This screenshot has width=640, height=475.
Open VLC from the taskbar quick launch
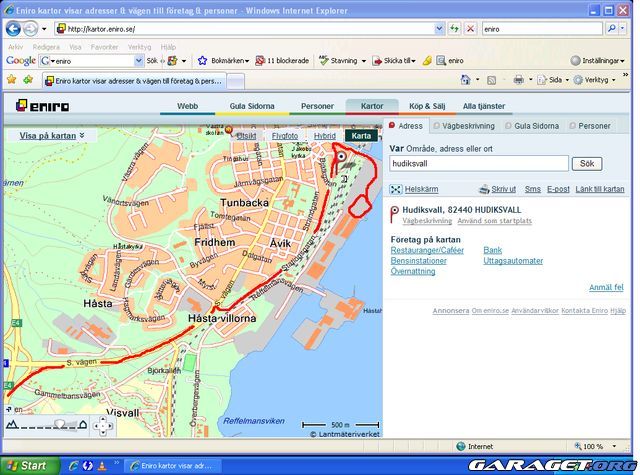(x=102, y=465)
